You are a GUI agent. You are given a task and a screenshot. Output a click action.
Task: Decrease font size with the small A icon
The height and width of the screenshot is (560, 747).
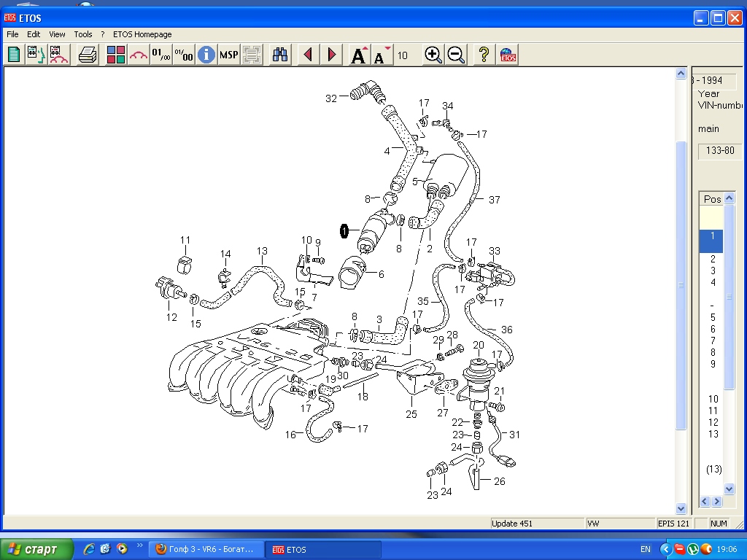381,55
